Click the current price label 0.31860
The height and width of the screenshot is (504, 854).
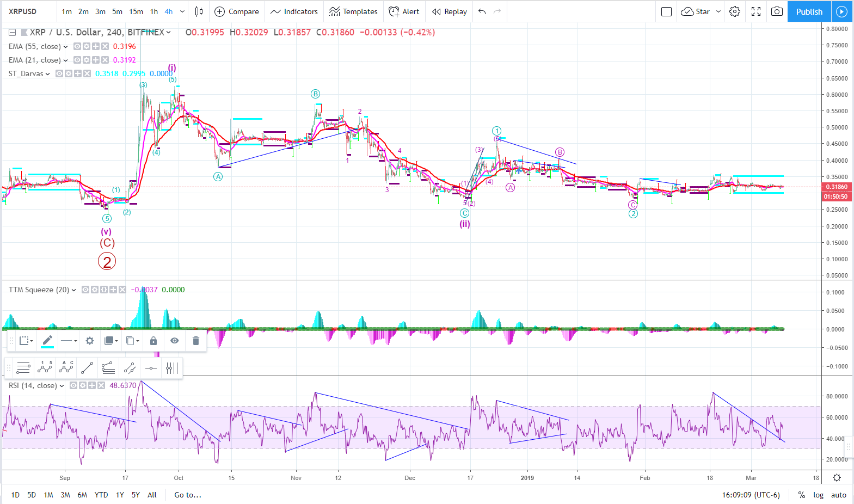[837, 187]
